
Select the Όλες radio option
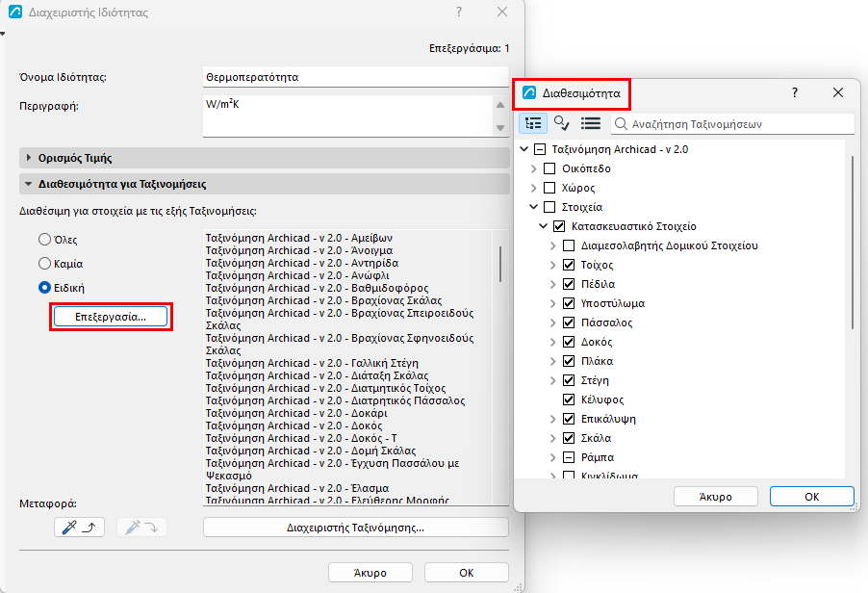pos(45,239)
